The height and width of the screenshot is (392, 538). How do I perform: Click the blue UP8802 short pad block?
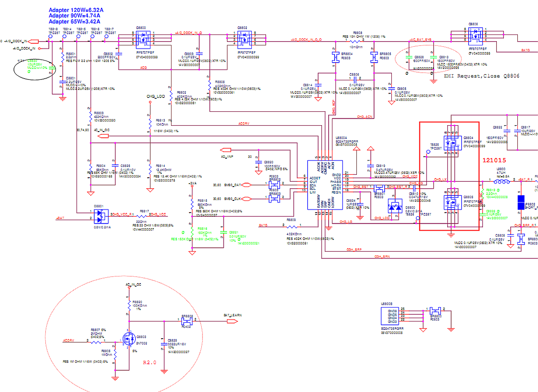pos(521,202)
